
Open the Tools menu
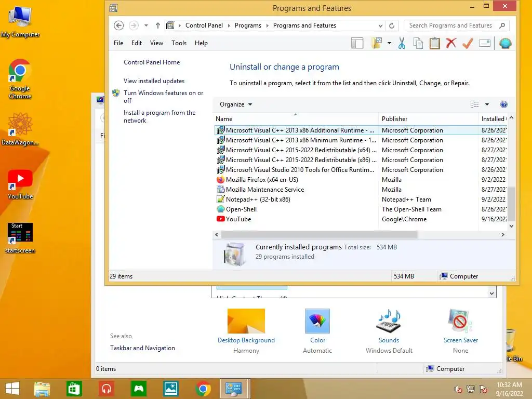coord(179,43)
